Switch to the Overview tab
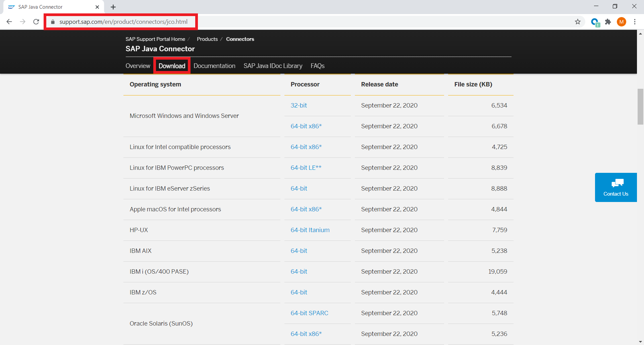644x345 pixels. tap(138, 66)
